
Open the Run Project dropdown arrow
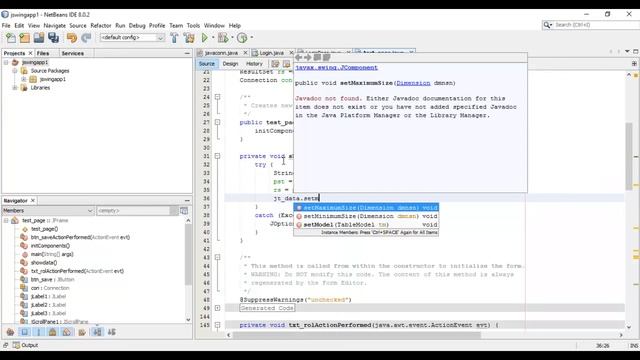click(x=213, y=38)
